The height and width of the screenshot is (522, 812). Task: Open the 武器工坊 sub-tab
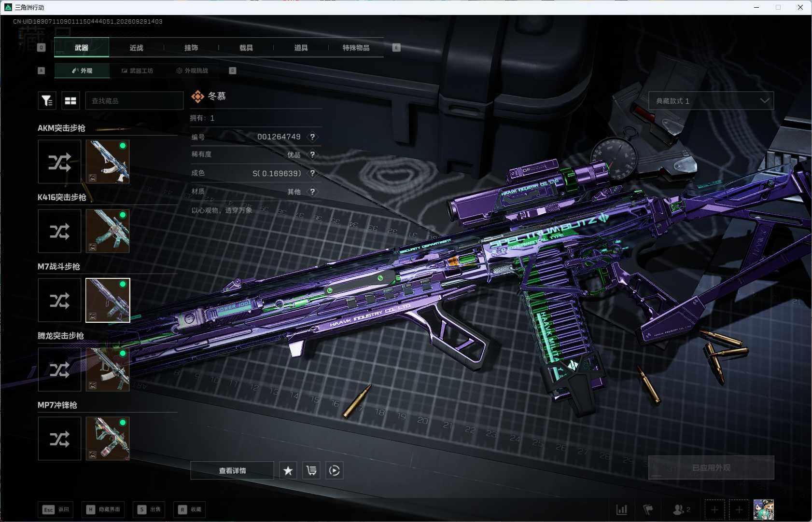click(x=137, y=70)
